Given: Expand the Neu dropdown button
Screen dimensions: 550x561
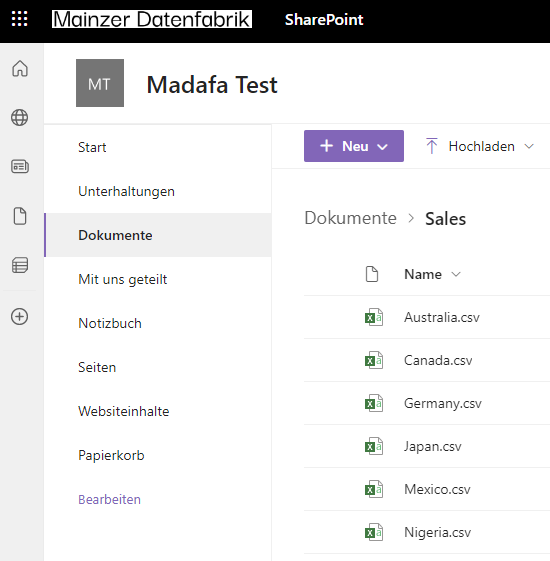Looking at the screenshot, I should coord(354,146).
